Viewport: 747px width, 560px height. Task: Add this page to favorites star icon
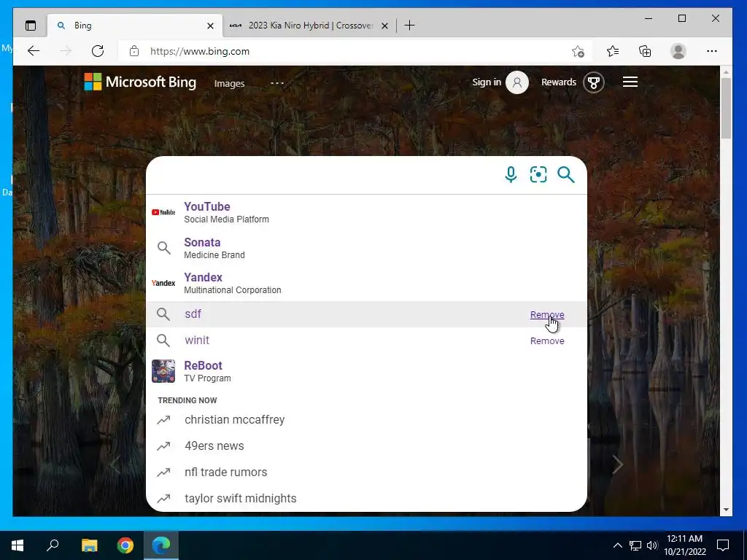click(578, 51)
